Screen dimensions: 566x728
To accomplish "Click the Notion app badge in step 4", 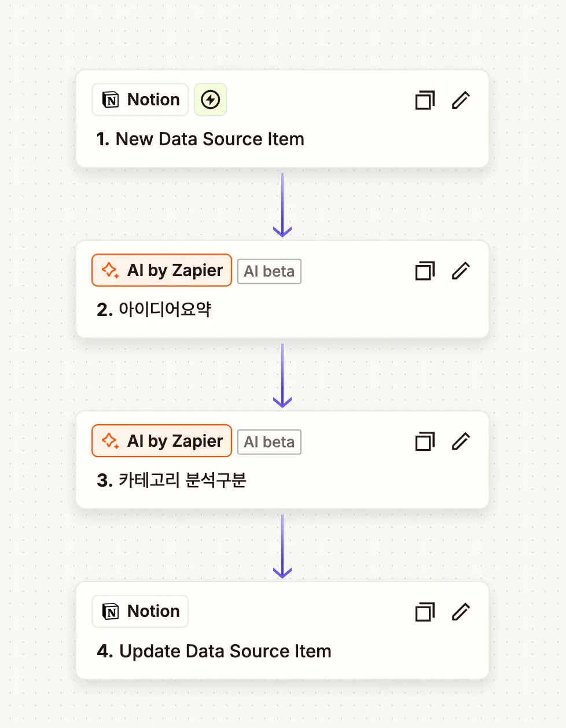I will tap(140, 611).
